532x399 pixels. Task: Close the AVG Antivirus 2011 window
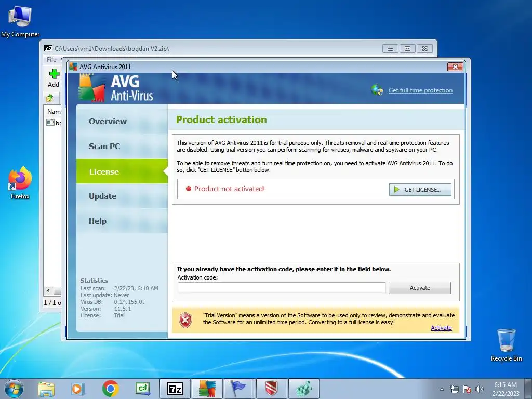coord(455,67)
